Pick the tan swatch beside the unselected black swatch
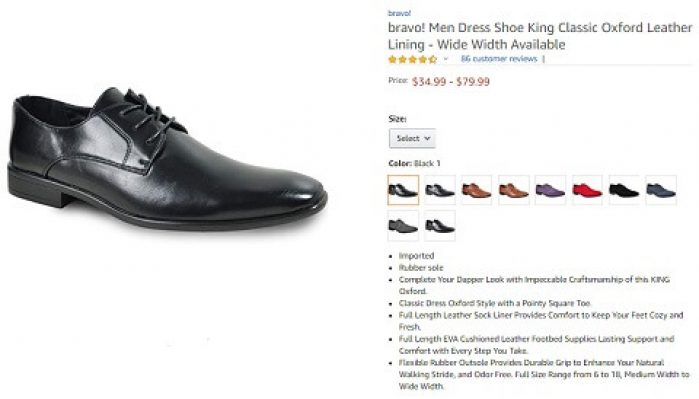Screen dimensions: 699x399 coord(477,190)
